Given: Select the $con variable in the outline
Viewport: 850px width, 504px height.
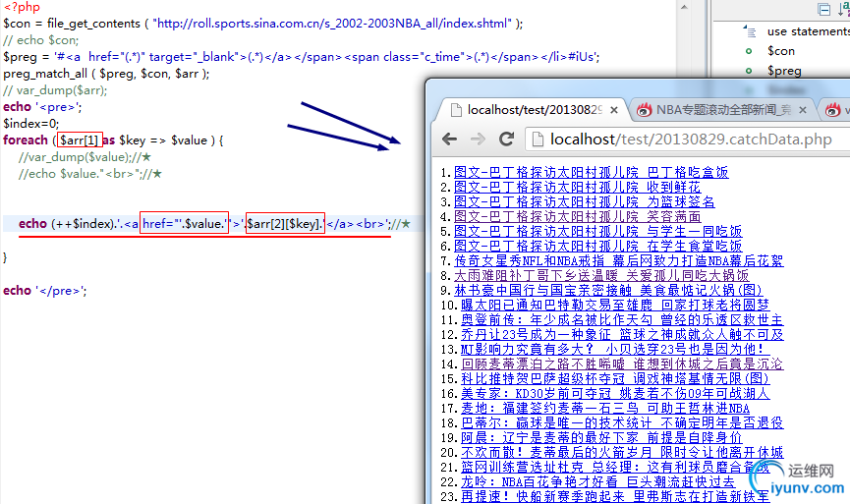Looking at the screenshot, I should pos(781,51).
